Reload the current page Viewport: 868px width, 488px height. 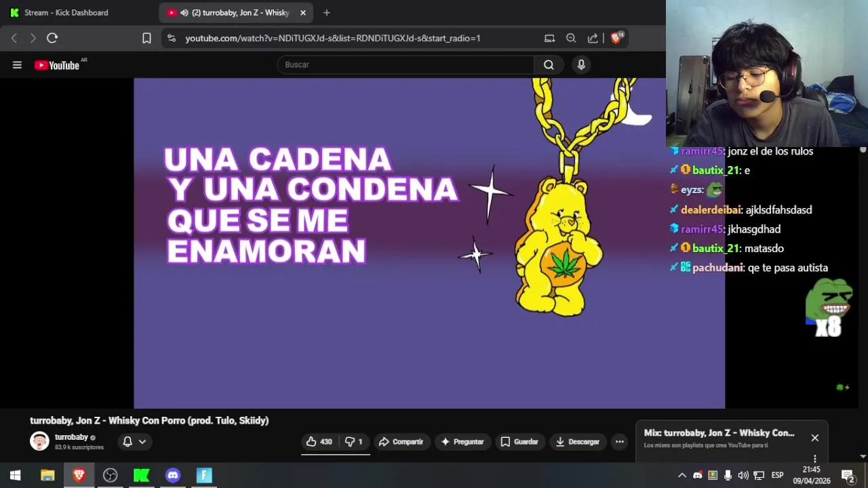[x=52, y=38]
